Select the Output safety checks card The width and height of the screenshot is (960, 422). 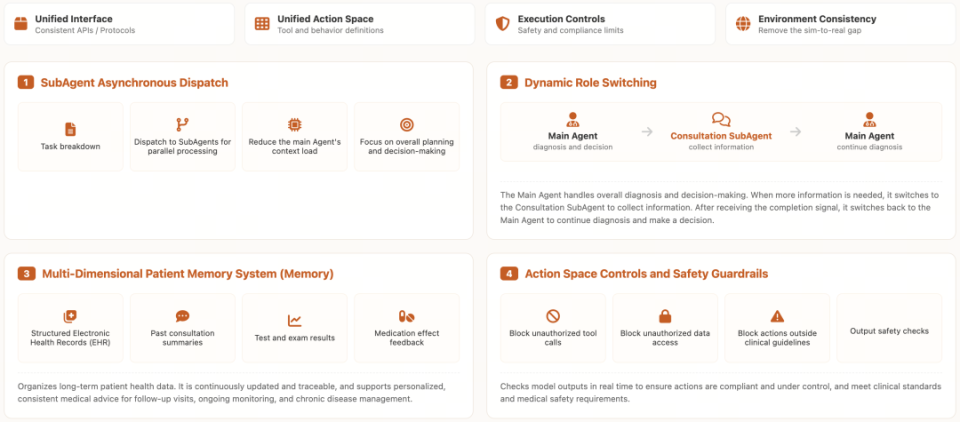click(x=889, y=328)
